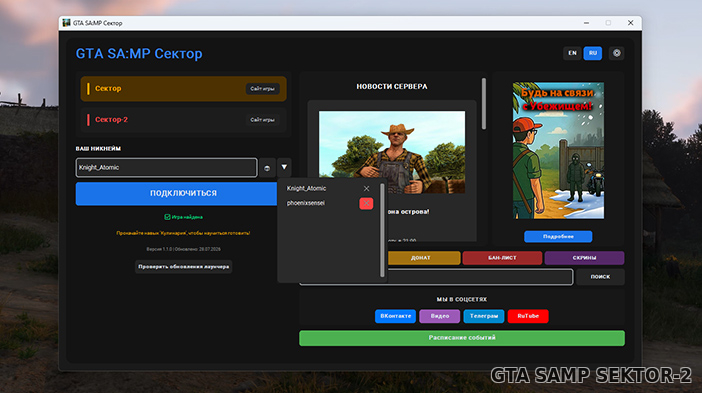This screenshot has width=702, height=393.
Task: Click the НОВОСТИ СЕРВЕРА heading
Action: pos(392,86)
